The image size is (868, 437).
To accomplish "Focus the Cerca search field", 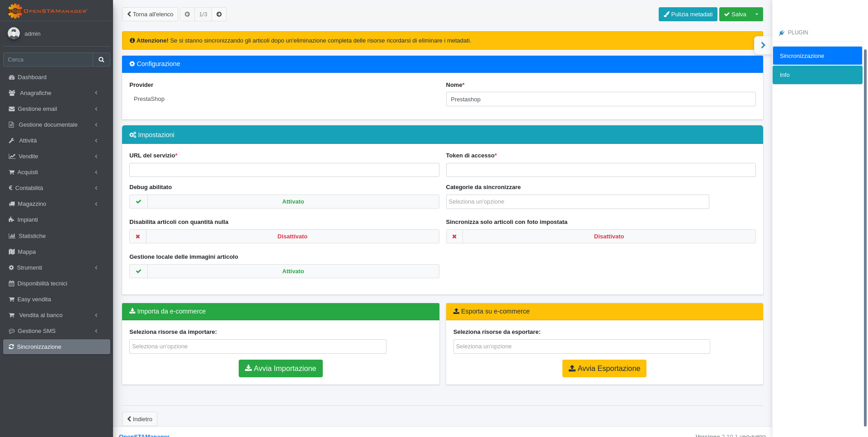I will click(48, 60).
